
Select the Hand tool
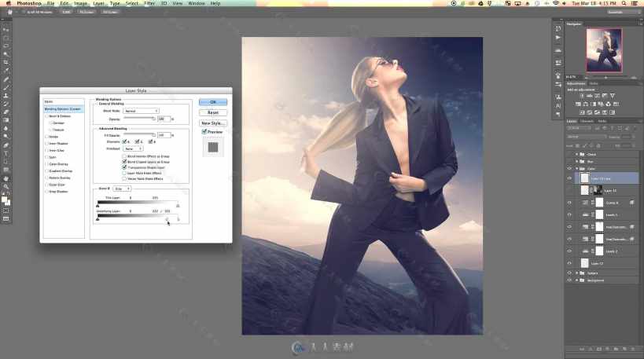6,178
